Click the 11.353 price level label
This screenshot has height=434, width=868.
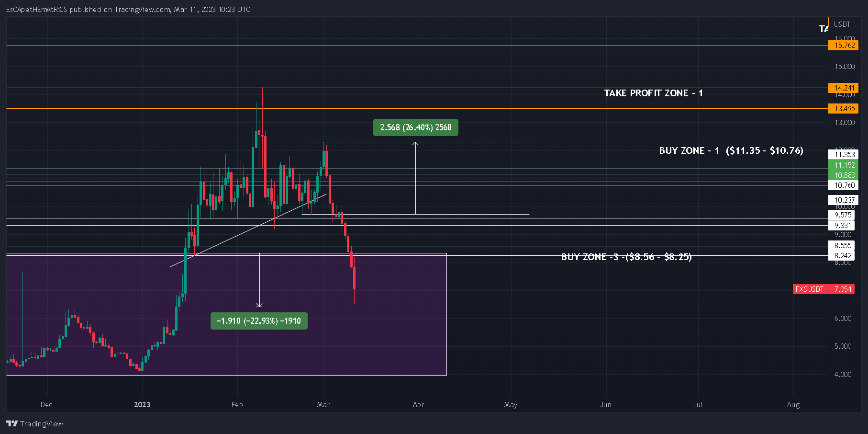coord(843,154)
